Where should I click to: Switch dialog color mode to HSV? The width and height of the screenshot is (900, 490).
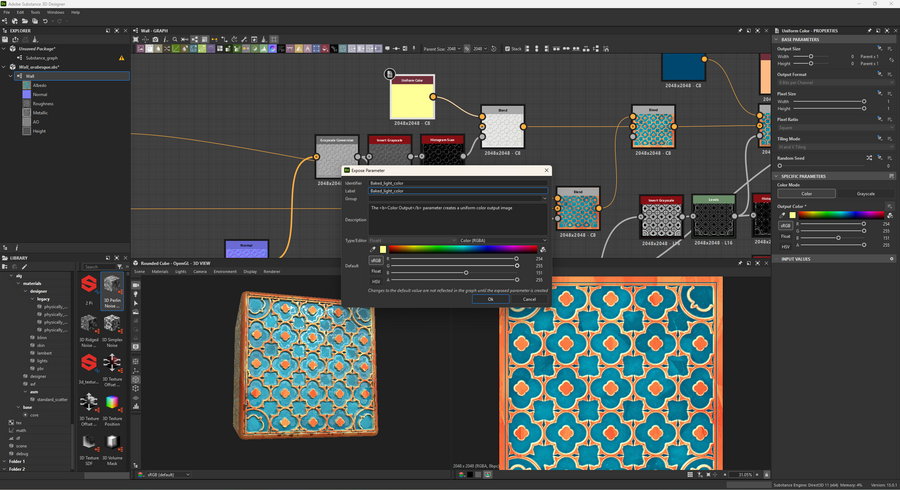pyautogui.click(x=376, y=281)
